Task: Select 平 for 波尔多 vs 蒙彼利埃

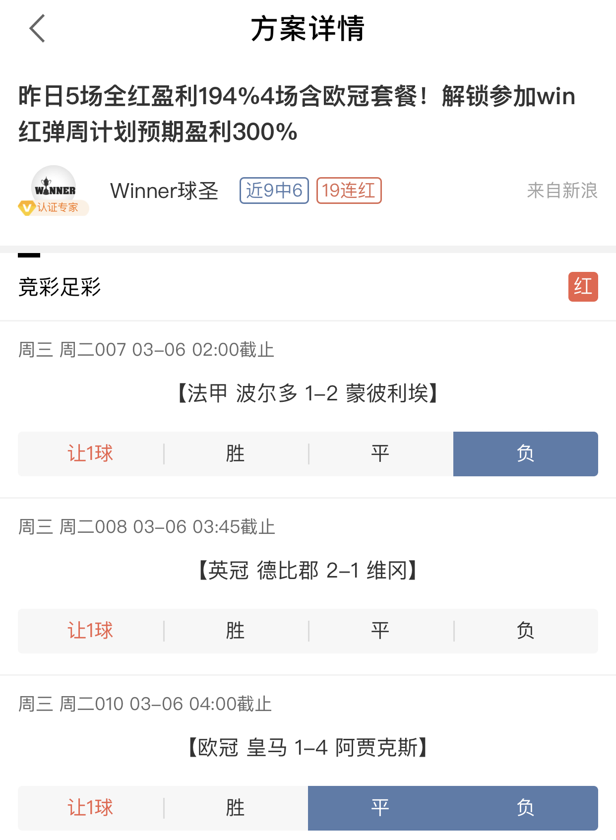Action: tap(380, 454)
